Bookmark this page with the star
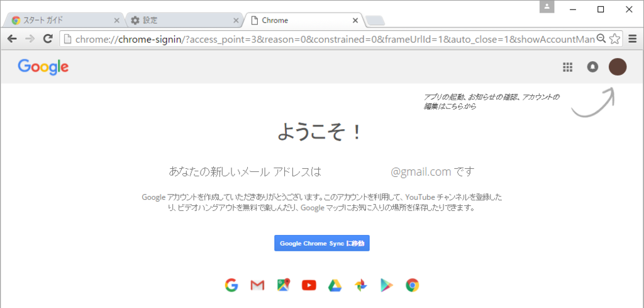The height and width of the screenshot is (308, 644). coord(614,38)
